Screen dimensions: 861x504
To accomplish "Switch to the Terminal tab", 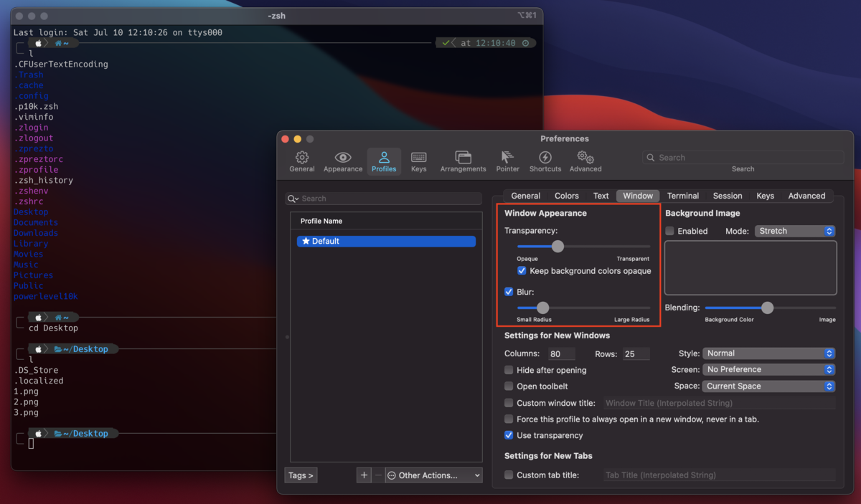I will point(683,196).
